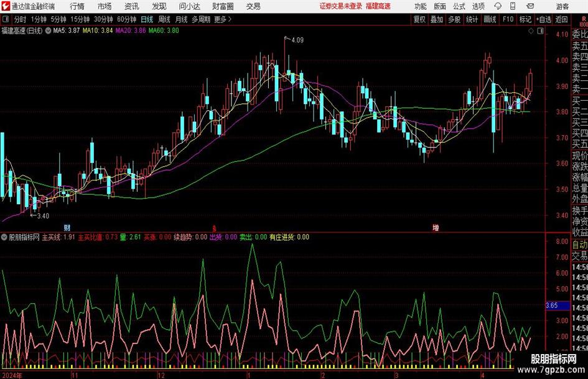
Task: Click the green MA60: 3.80 label
Action: [x=164, y=30]
